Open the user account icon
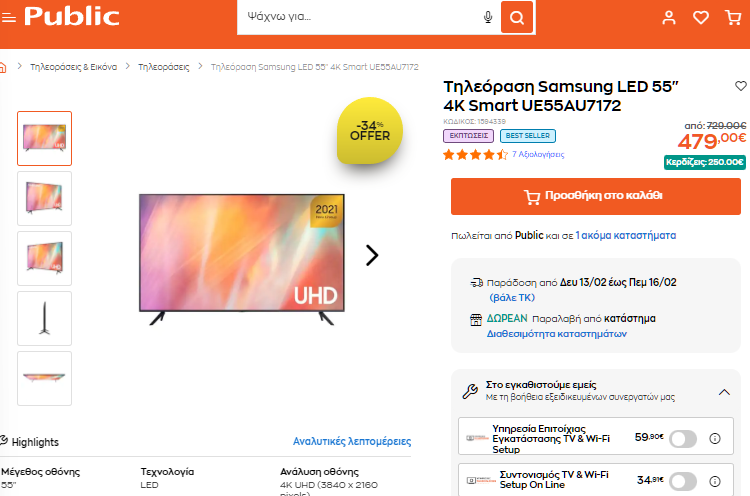Screen dimensions: 750x496 point(669,18)
